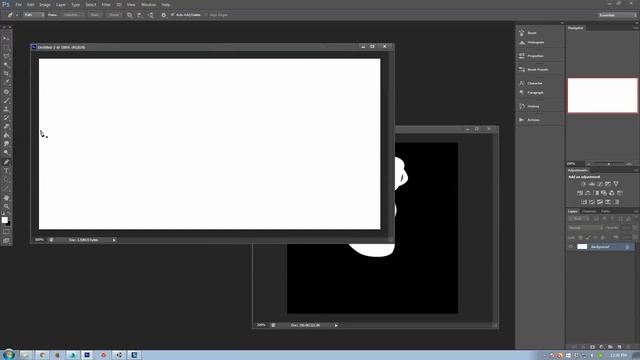Switch to the Paths tab
This screenshot has height=360, width=640.
[606, 211]
